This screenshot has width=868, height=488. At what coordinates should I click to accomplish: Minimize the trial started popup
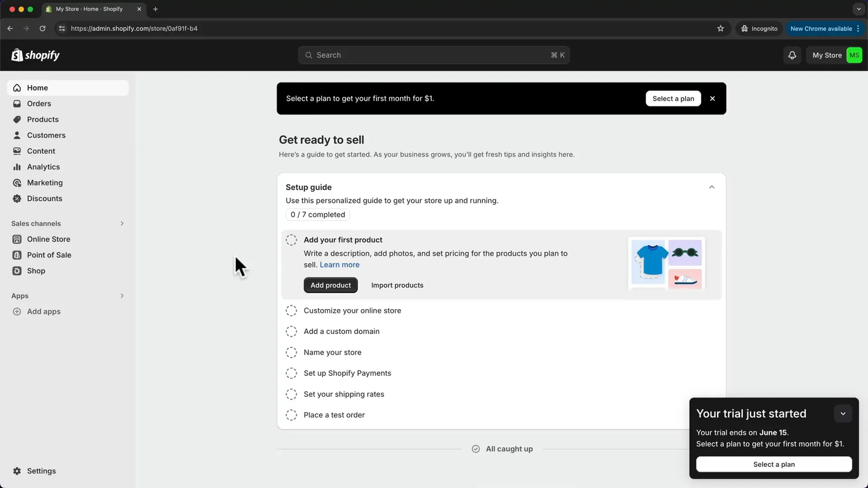pyautogui.click(x=843, y=414)
